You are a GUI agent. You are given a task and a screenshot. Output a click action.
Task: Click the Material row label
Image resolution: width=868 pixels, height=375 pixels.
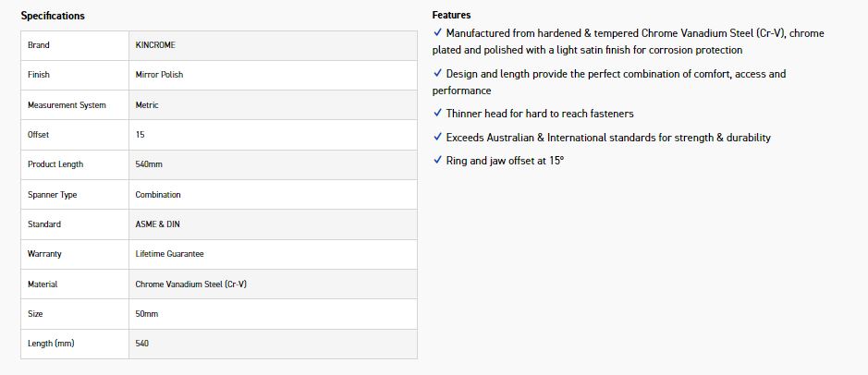click(43, 284)
